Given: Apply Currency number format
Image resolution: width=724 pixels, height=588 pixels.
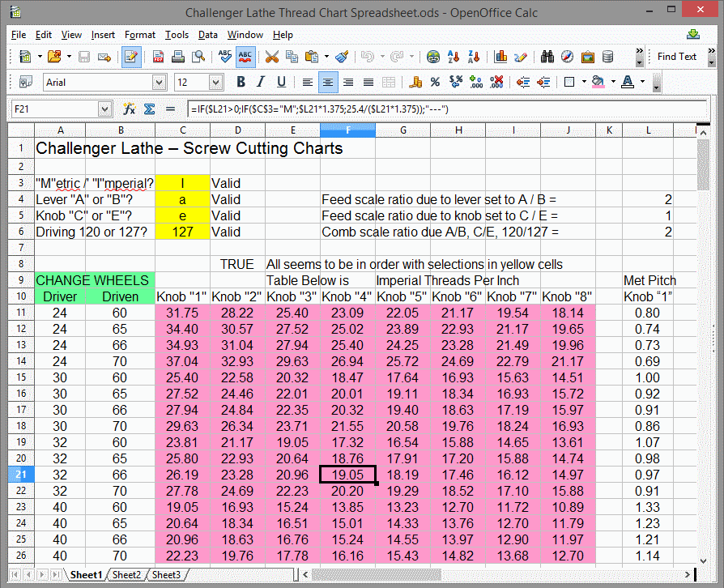Looking at the screenshot, I should coord(415,83).
